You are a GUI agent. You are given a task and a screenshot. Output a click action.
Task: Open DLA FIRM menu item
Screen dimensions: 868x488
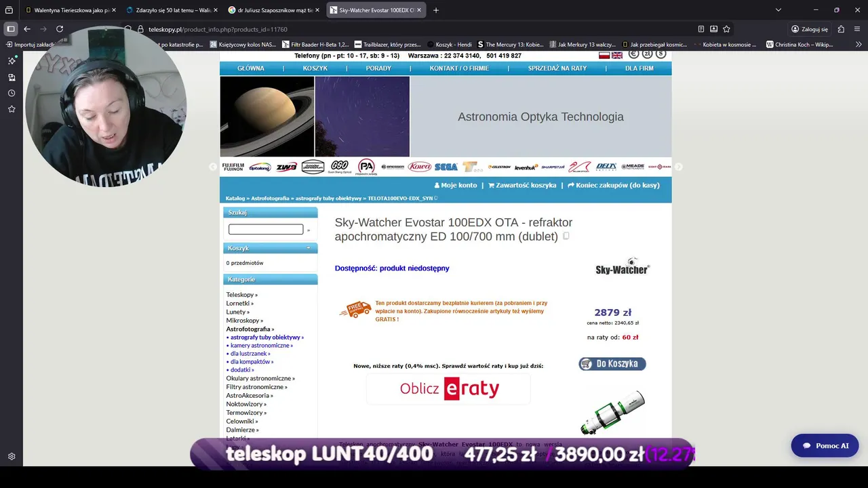(x=639, y=68)
